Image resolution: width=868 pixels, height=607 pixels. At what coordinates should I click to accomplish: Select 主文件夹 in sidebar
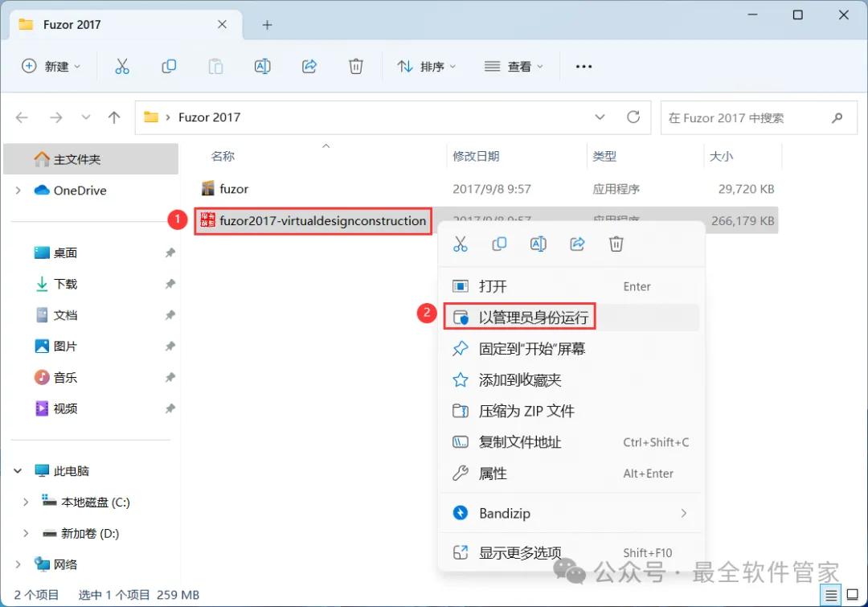coord(91,159)
